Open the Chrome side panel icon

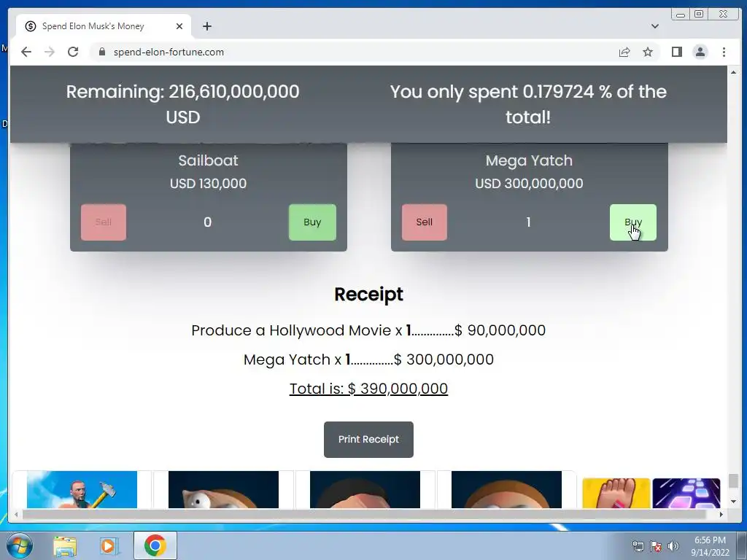click(676, 52)
